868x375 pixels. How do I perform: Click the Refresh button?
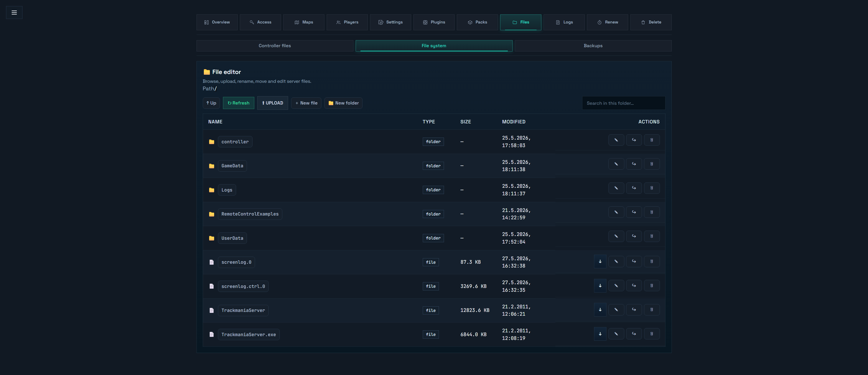238,103
